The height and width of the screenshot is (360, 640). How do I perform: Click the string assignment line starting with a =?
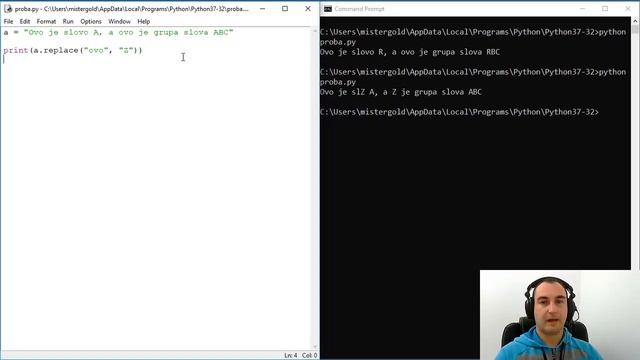(118, 32)
